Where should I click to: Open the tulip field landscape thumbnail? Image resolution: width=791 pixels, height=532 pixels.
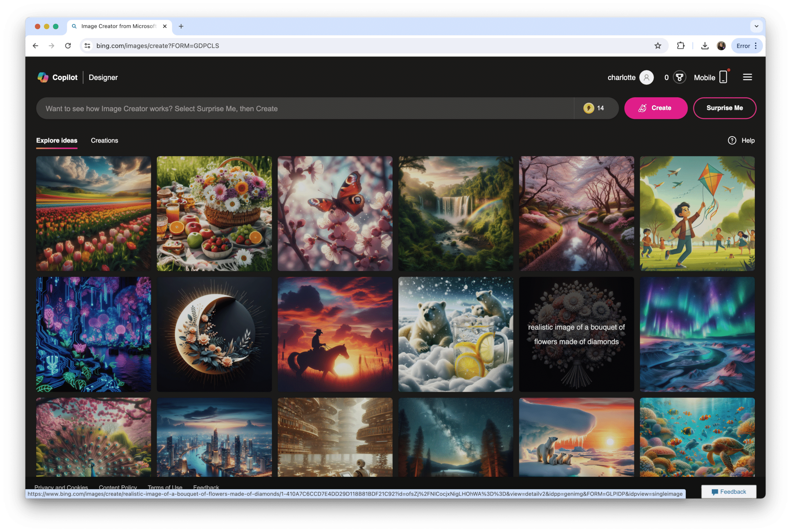[94, 214]
